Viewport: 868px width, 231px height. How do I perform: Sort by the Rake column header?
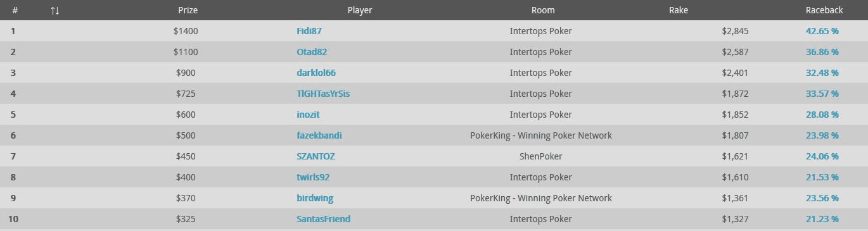pyautogui.click(x=679, y=10)
